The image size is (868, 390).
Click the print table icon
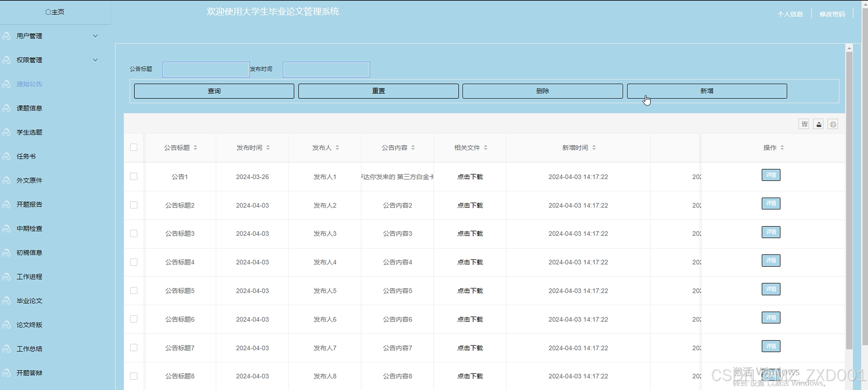(833, 124)
